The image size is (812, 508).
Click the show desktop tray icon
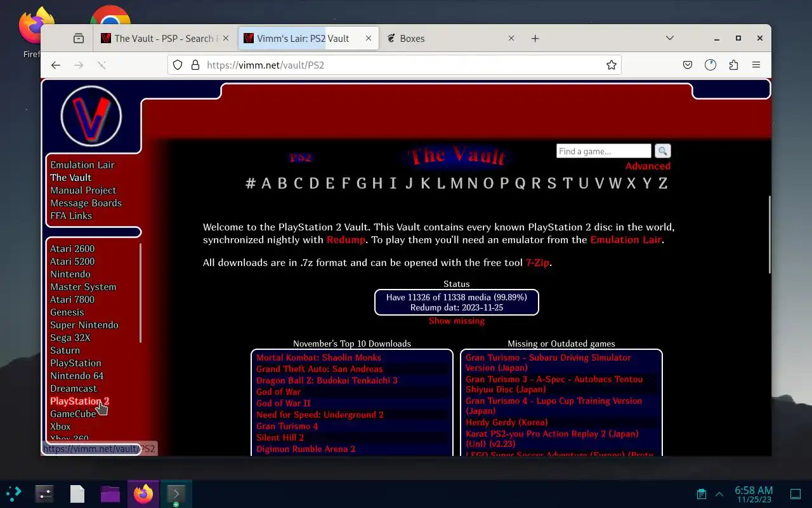tap(796, 494)
